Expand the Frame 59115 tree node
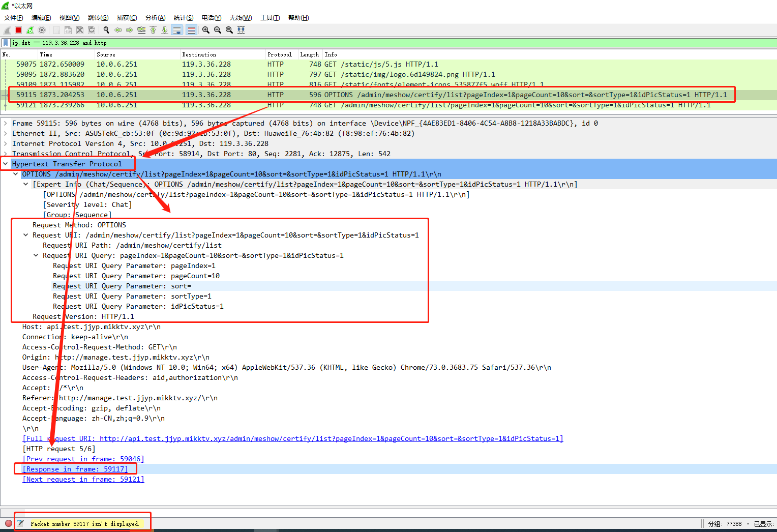Screen dimensions: 777x532 6,123
